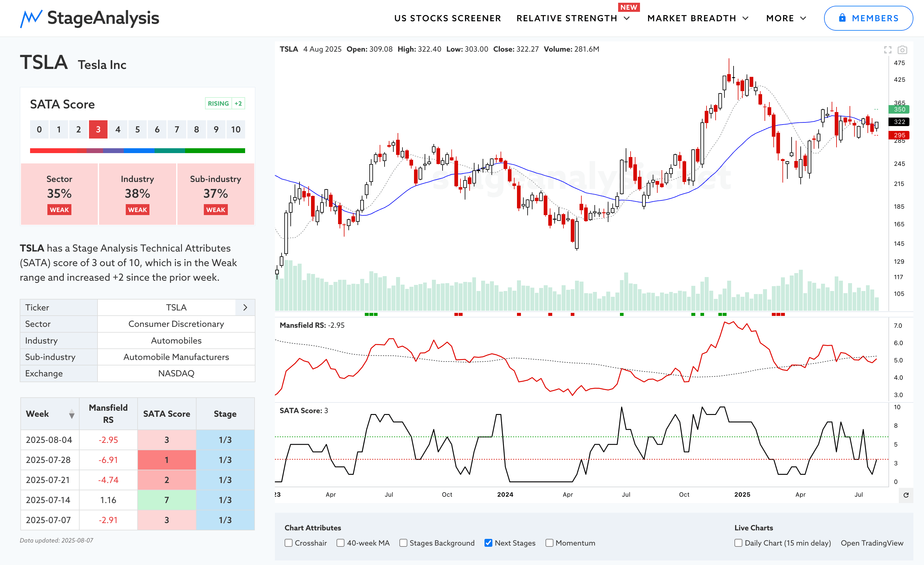
Task: Open fullscreen chart view icon
Action: tap(888, 50)
